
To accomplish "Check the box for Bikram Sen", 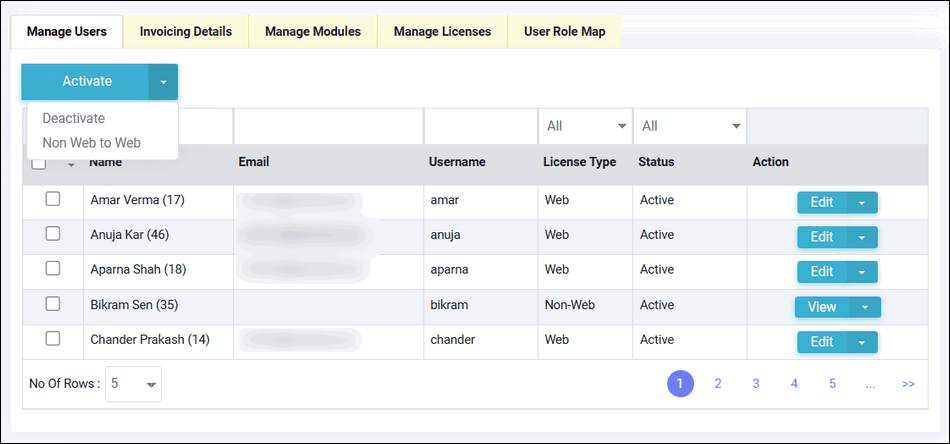I will (53, 304).
